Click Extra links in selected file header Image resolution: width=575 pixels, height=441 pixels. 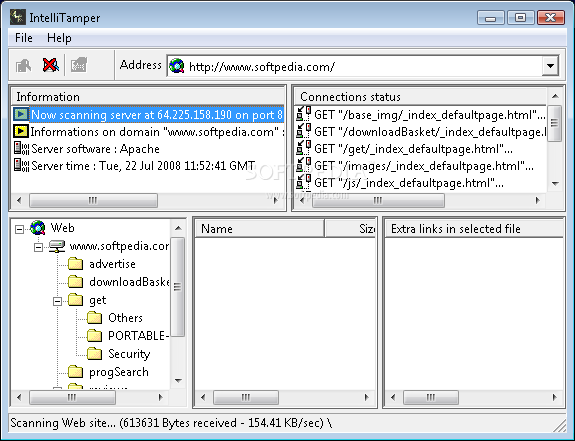pyautogui.click(x=474, y=229)
